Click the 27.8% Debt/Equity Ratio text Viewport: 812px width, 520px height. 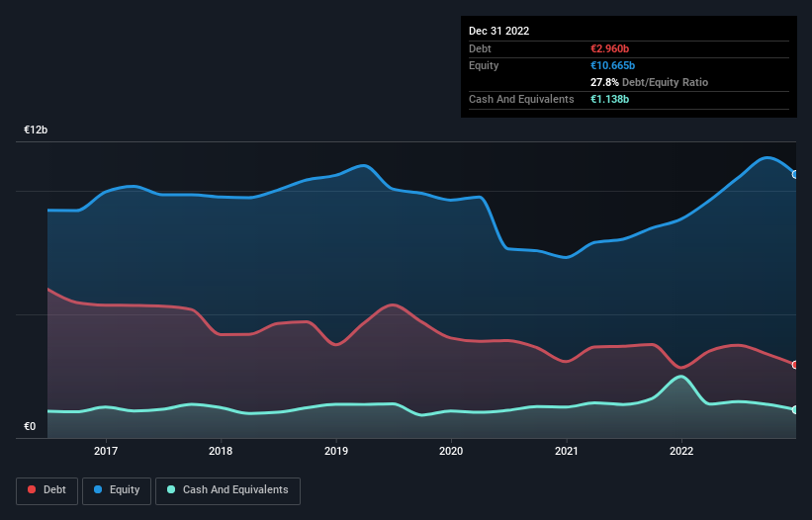click(649, 82)
